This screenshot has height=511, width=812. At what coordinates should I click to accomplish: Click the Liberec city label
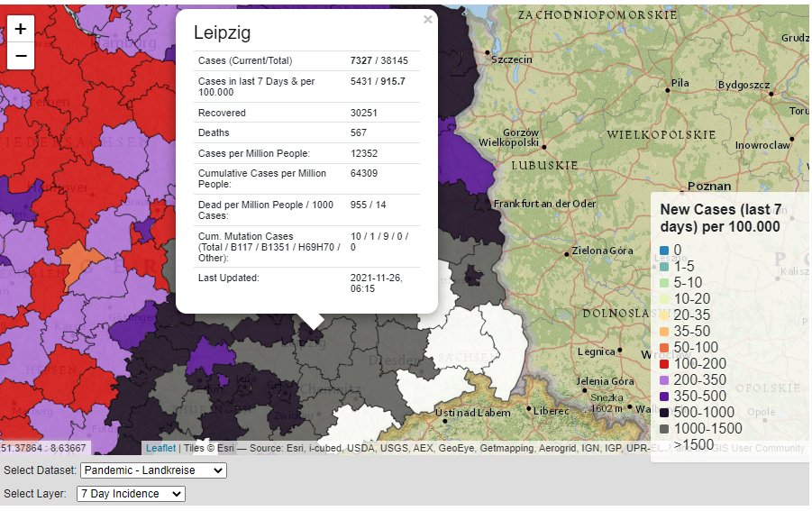[x=551, y=411]
